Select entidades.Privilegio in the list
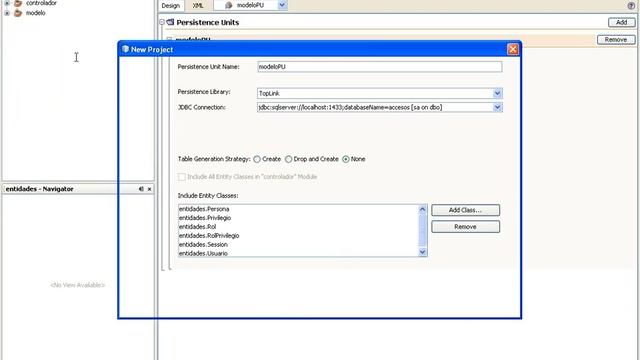The height and width of the screenshot is (360, 640). point(299,218)
